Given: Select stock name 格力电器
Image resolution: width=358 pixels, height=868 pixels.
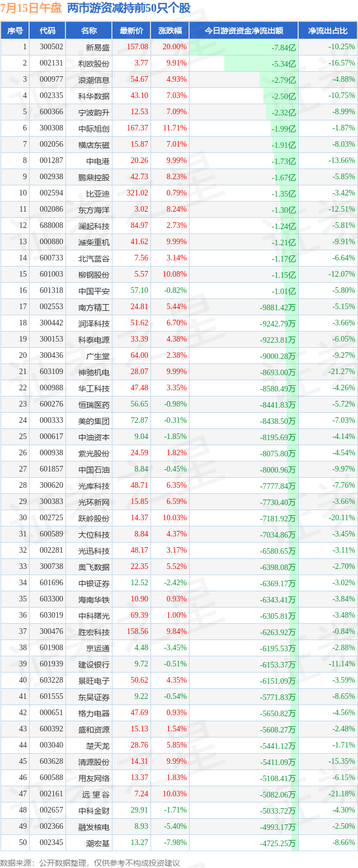Looking at the screenshot, I should [x=94, y=713].
